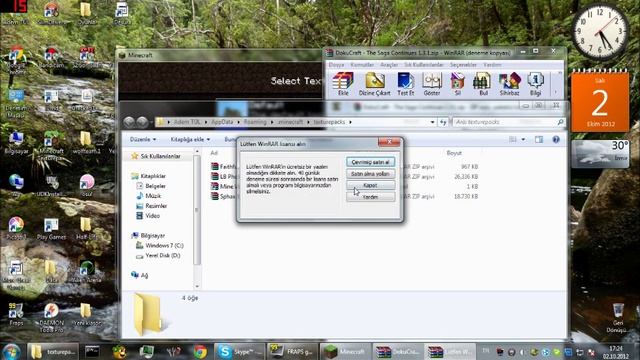640x360 pixels.
Task: Toggle the preview pane icon in Explorer
Action: click(x=539, y=140)
